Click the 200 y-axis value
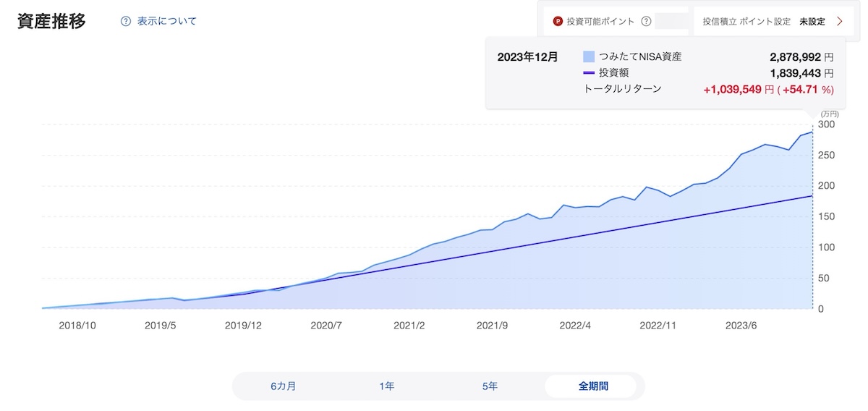 tap(827, 186)
